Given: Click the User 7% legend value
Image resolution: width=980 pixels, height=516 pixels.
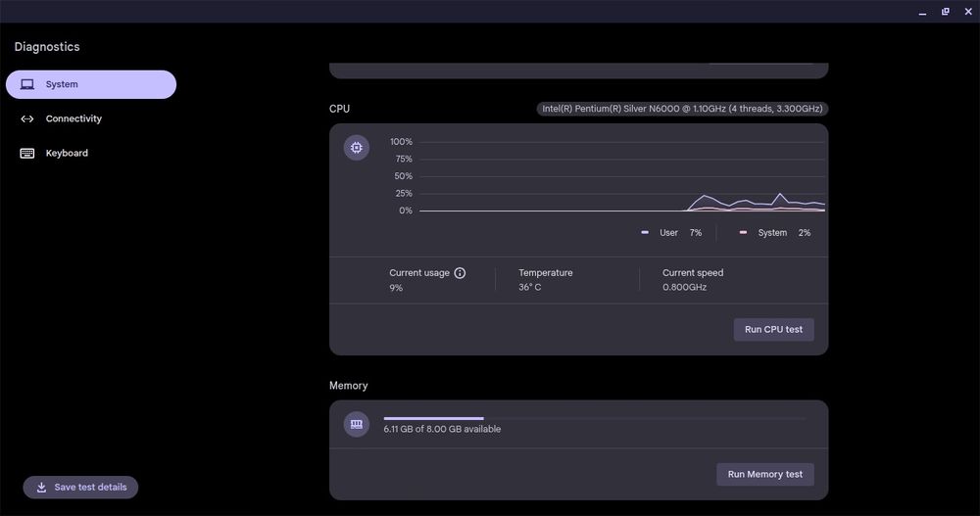Looking at the screenshot, I should [x=696, y=232].
